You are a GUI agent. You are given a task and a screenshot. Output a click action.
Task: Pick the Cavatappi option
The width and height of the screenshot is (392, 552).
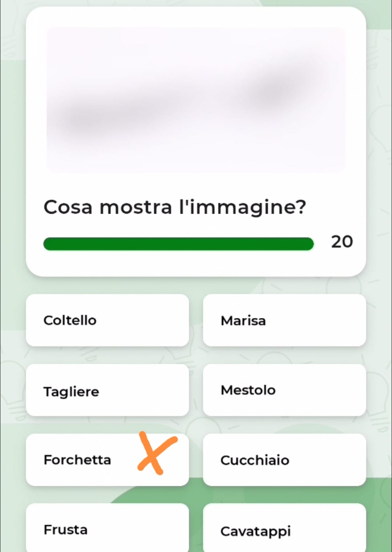click(x=284, y=530)
